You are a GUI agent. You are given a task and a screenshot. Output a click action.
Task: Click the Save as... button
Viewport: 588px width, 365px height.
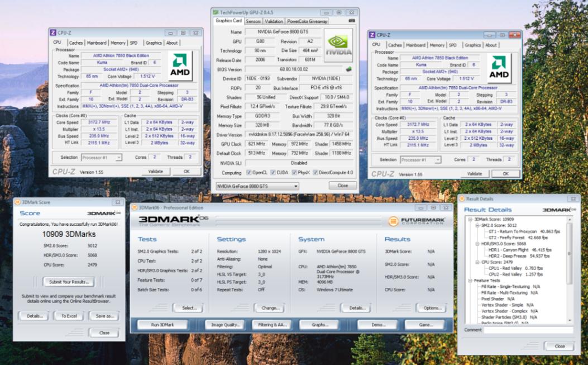point(104,316)
